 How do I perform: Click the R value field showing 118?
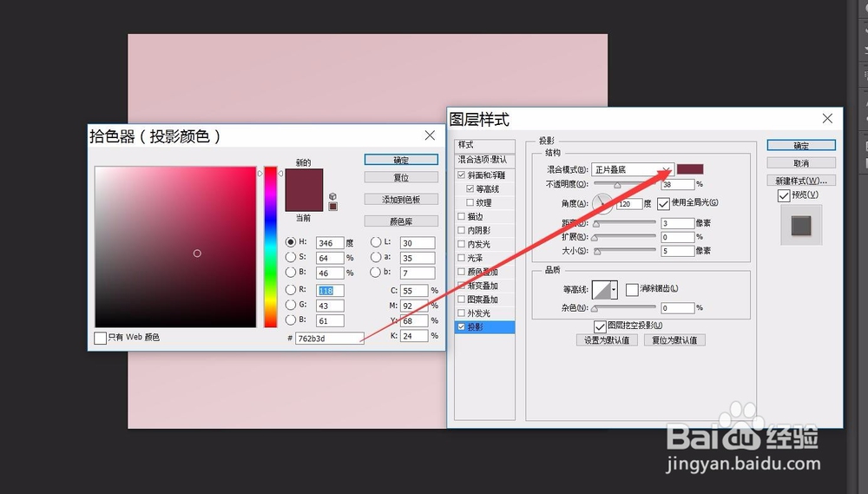pyautogui.click(x=330, y=290)
